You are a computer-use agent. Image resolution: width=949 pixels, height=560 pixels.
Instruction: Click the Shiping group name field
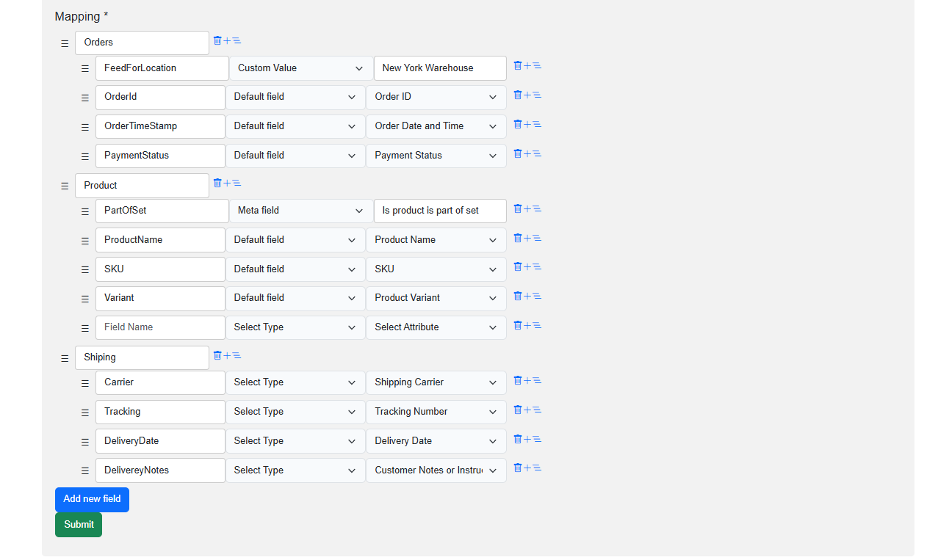point(142,357)
